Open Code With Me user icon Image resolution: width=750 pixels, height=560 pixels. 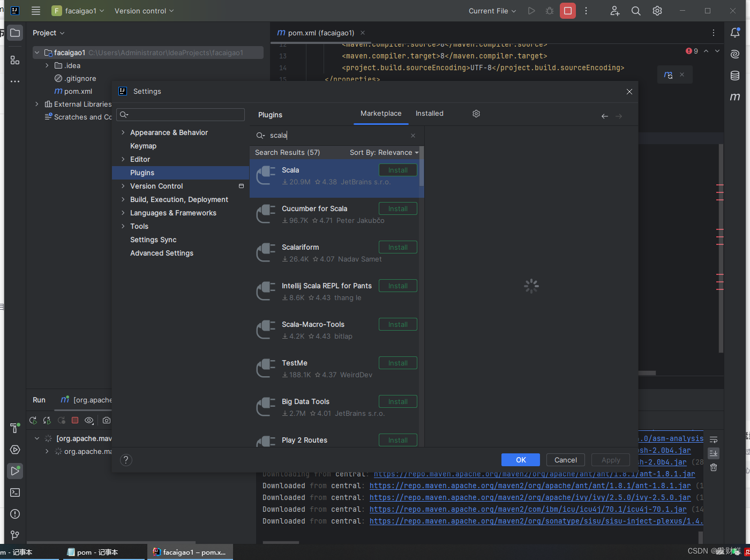click(x=614, y=11)
